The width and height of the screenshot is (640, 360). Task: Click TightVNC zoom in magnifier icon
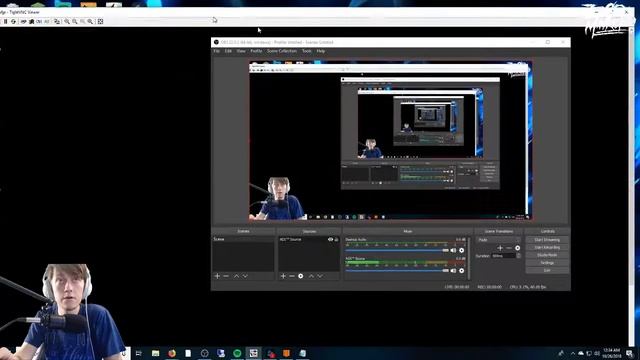tap(67, 21)
